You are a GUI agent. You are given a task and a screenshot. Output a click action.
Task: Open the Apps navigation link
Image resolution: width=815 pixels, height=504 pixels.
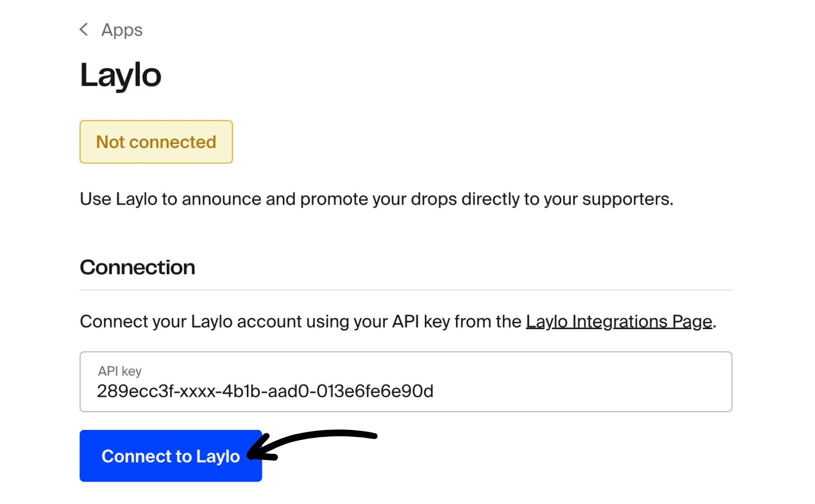click(x=121, y=30)
